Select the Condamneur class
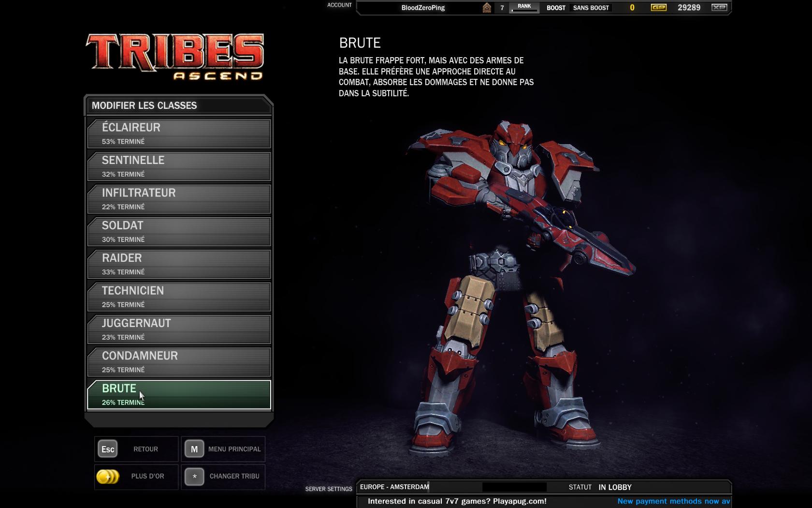 pos(179,361)
